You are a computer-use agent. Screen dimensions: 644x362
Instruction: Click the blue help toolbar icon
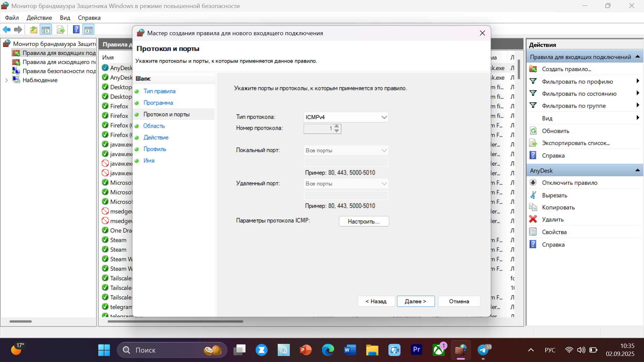[76, 29]
